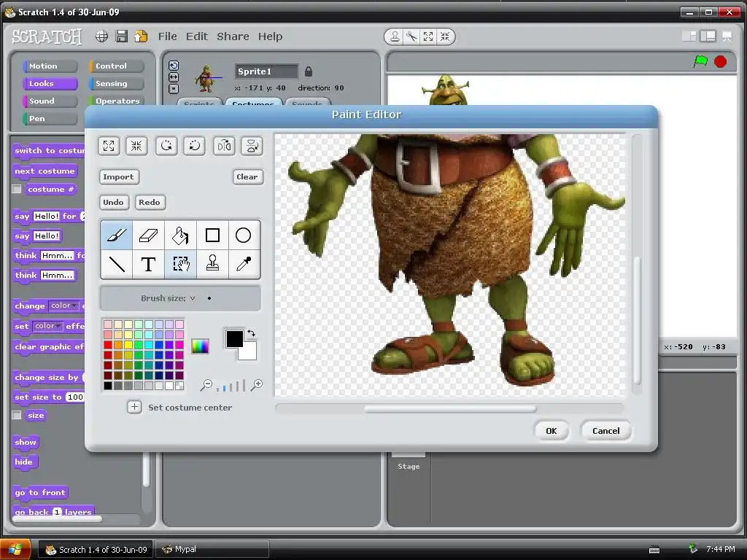Select the Eyedropper tool
The width and height of the screenshot is (747, 560).
(244, 264)
